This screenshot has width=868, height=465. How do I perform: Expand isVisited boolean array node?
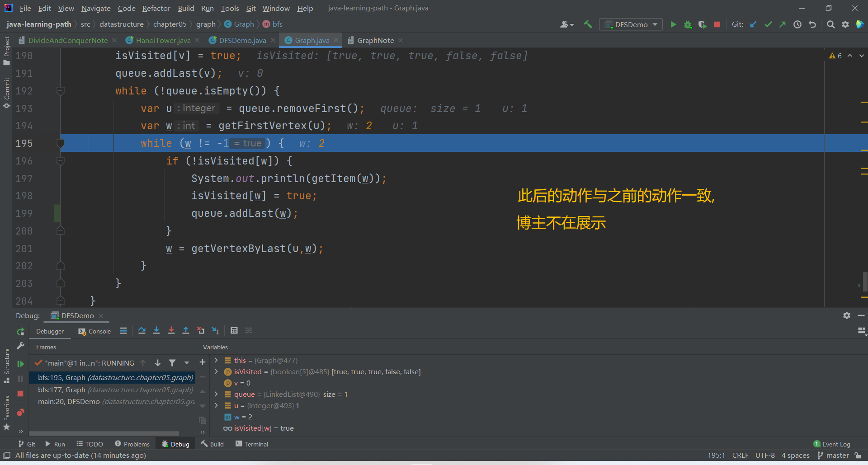(216, 371)
